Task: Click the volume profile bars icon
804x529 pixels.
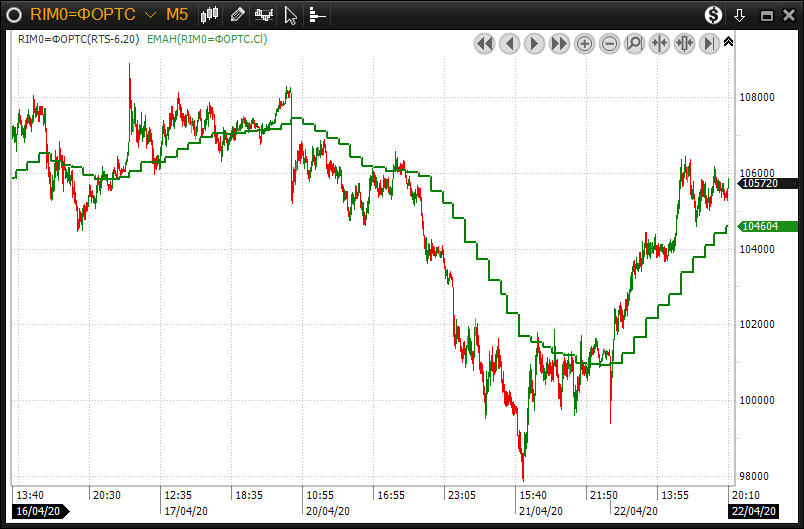Action: coord(317,15)
